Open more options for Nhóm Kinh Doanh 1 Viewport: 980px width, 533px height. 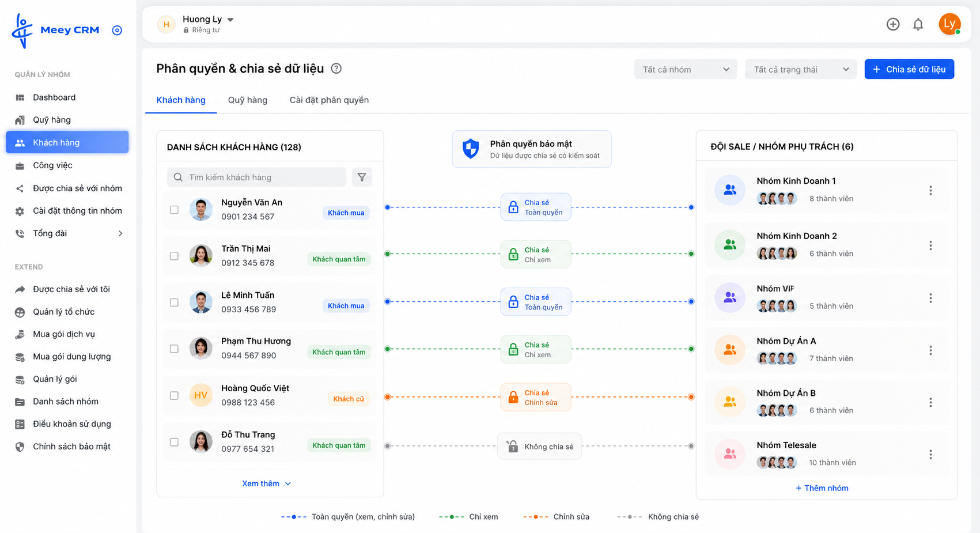pos(930,191)
